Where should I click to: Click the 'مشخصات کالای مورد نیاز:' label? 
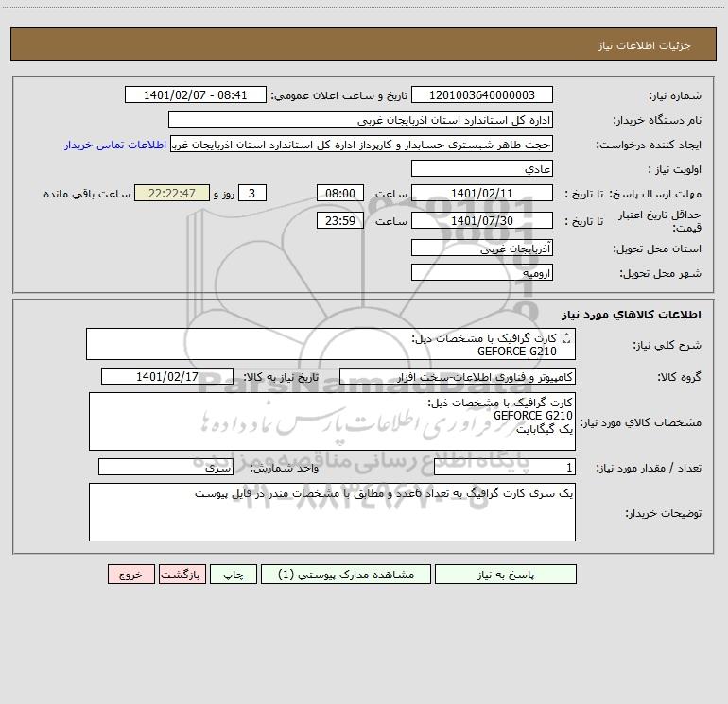pos(641,422)
